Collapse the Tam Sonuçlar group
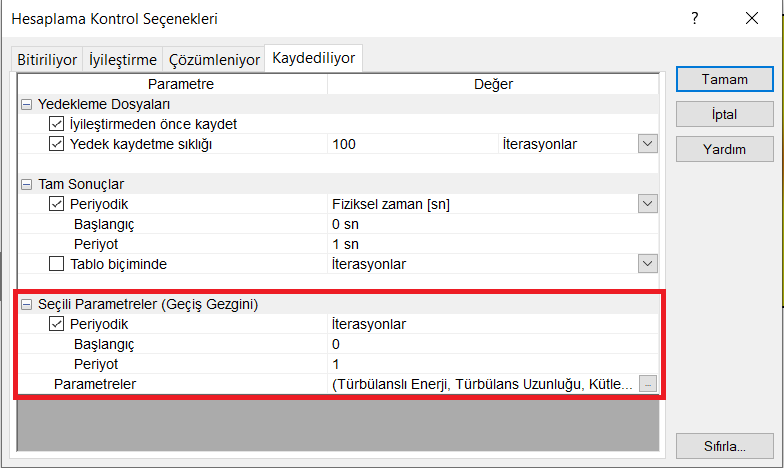This screenshot has width=784, height=468. 26,184
